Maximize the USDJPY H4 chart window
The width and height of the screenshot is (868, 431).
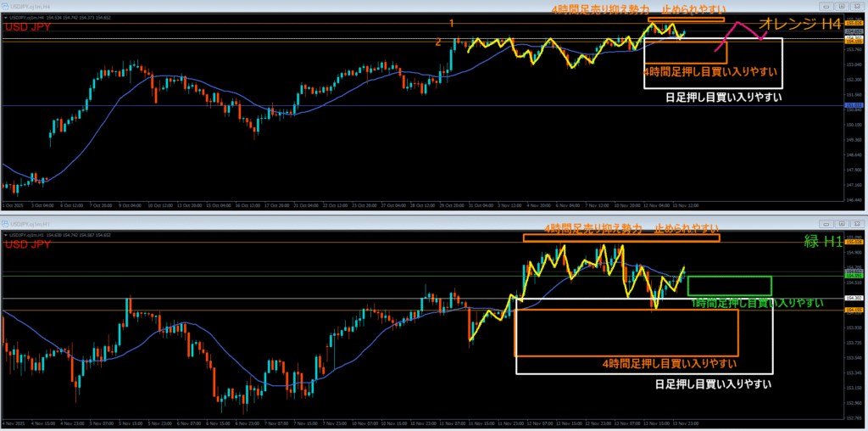pos(842,6)
